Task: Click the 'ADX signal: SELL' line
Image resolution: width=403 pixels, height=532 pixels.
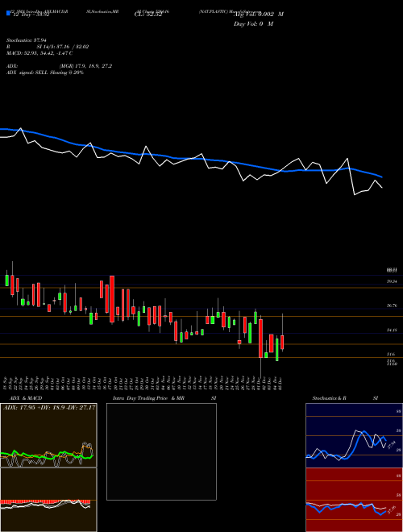Action: pos(45,73)
